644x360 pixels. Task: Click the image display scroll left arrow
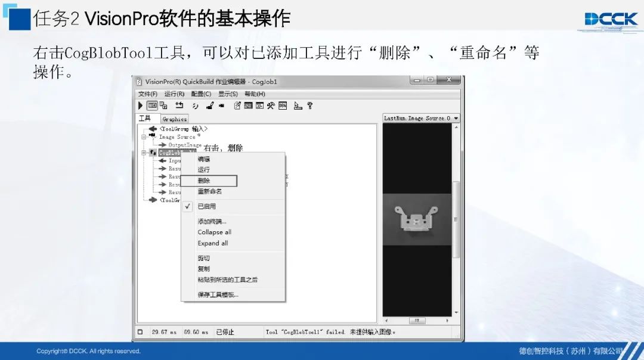[386, 321]
